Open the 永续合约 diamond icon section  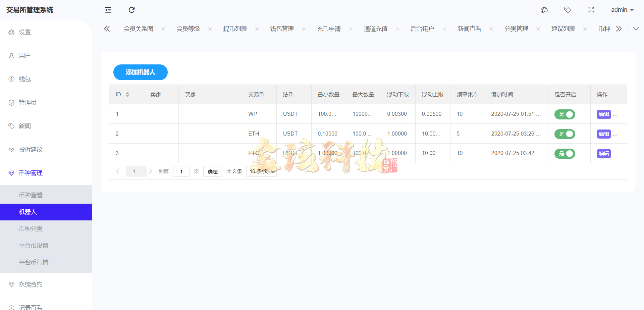11,284
